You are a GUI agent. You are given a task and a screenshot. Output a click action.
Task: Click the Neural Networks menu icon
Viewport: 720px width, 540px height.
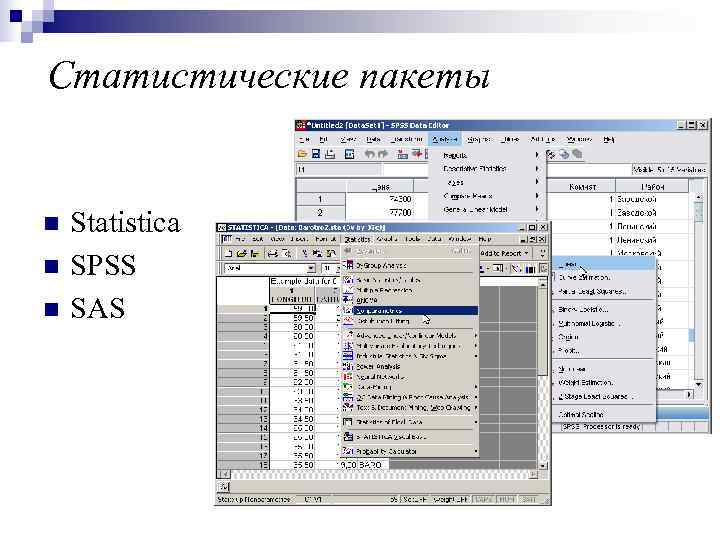click(349, 377)
